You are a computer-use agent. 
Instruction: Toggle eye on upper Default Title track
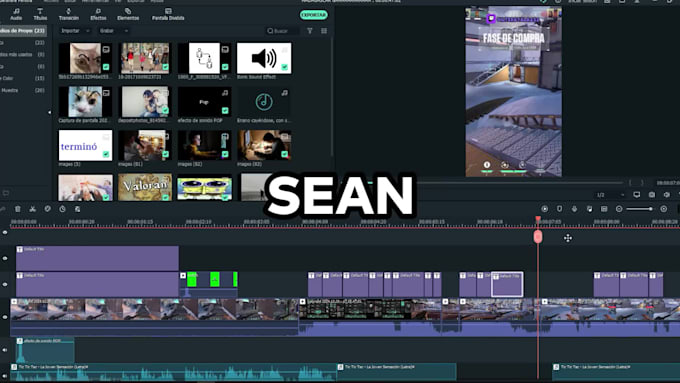click(5, 259)
